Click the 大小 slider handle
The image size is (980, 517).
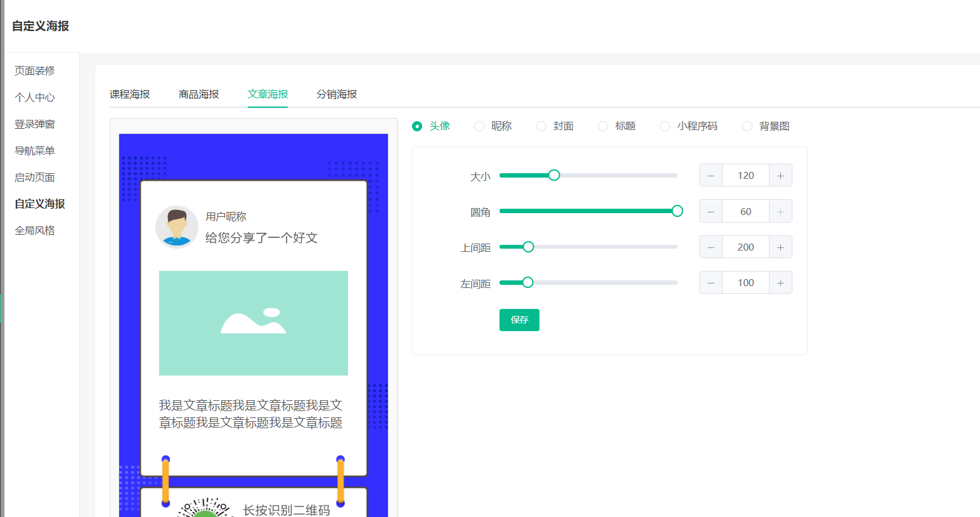(554, 175)
